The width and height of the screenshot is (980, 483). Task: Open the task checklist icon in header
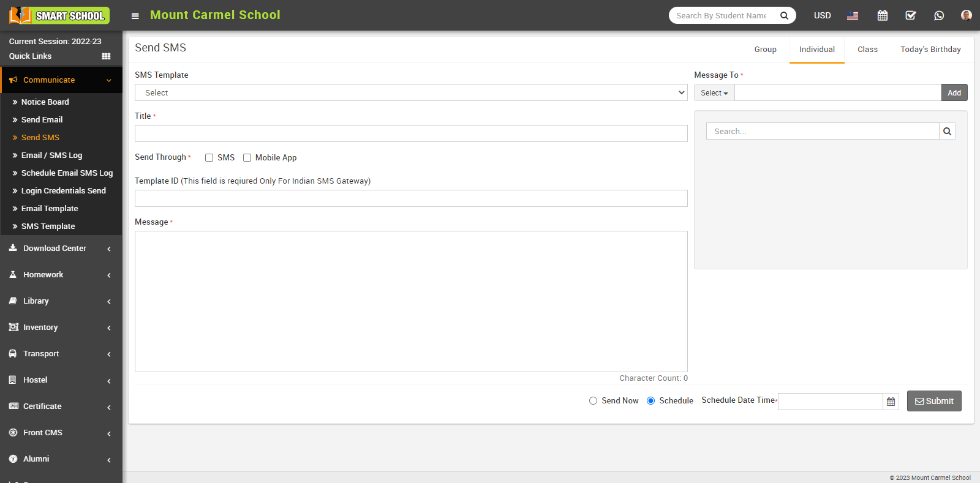point(910,15)
